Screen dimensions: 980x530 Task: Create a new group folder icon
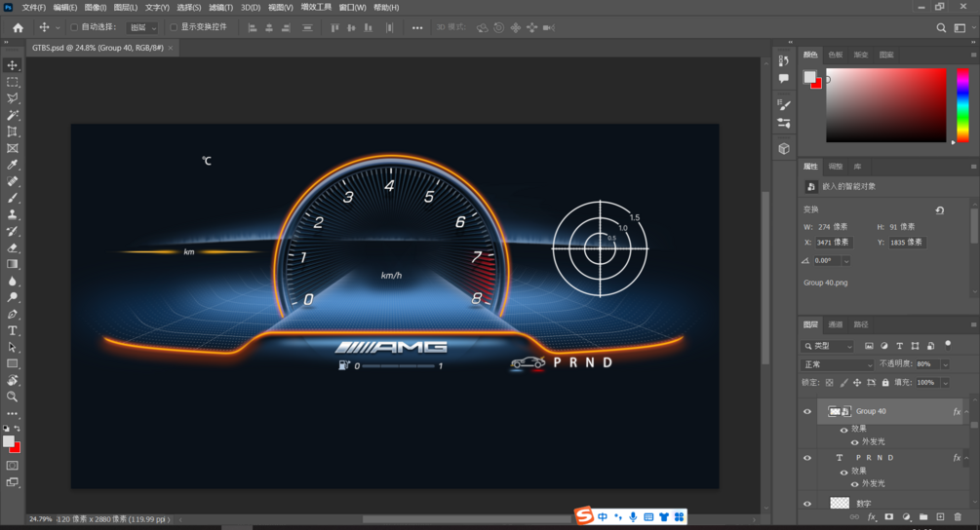tap(923, 517)
